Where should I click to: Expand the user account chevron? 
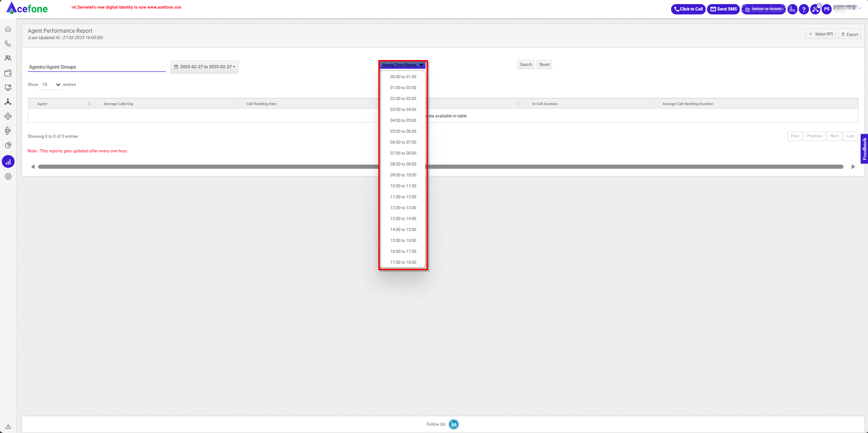(859, 8)
